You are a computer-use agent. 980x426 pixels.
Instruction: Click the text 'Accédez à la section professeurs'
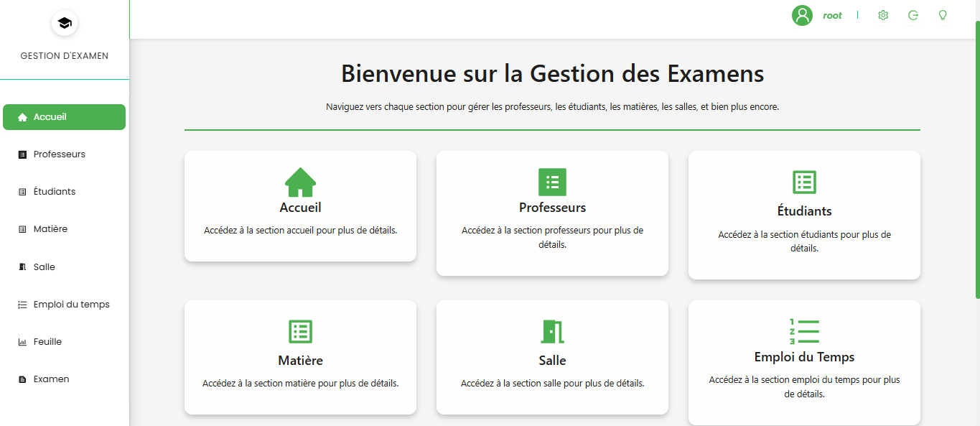526,231
